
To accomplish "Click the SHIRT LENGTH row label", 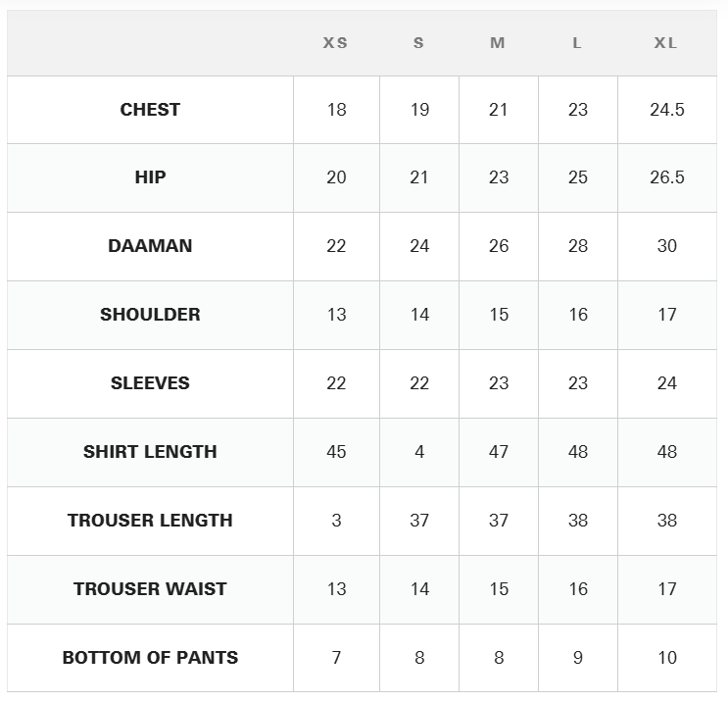I will click(150, 452).
